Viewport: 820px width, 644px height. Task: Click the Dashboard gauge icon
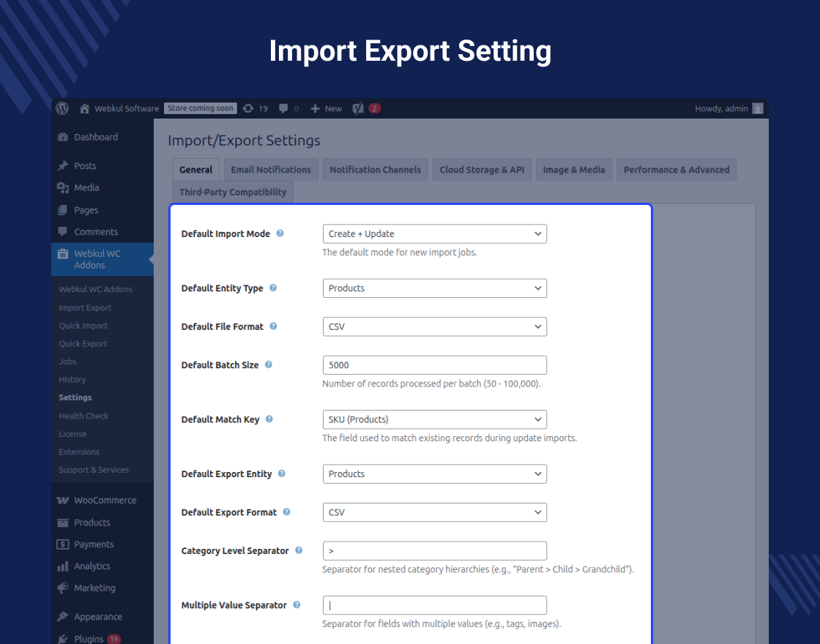63,137
